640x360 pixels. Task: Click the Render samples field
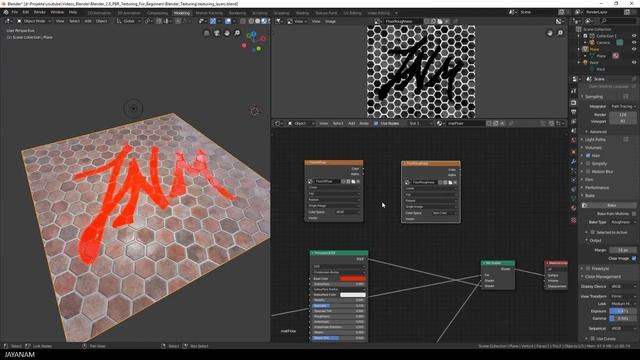(623, 115)
